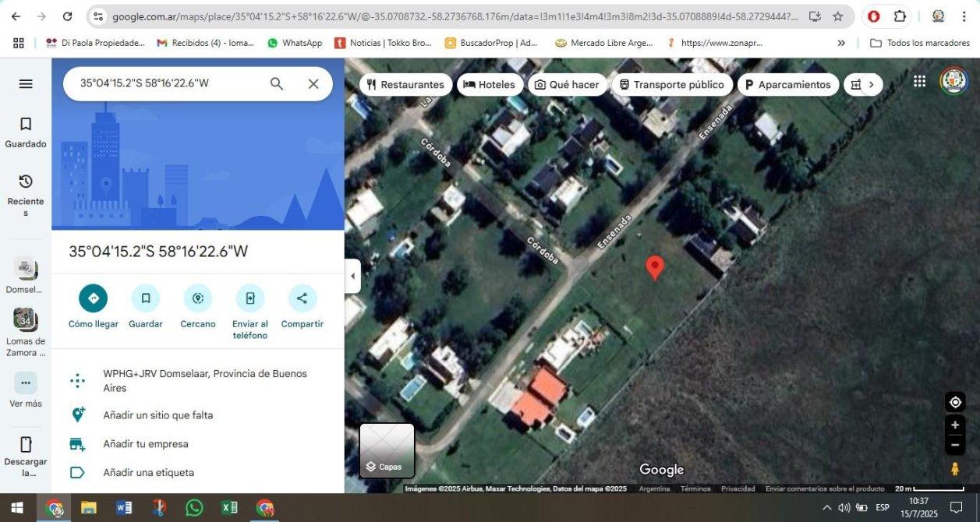Viewport: 980px width, 522px height.
Task: Switch map layers with Capas thumbnail
Action: 387,450
